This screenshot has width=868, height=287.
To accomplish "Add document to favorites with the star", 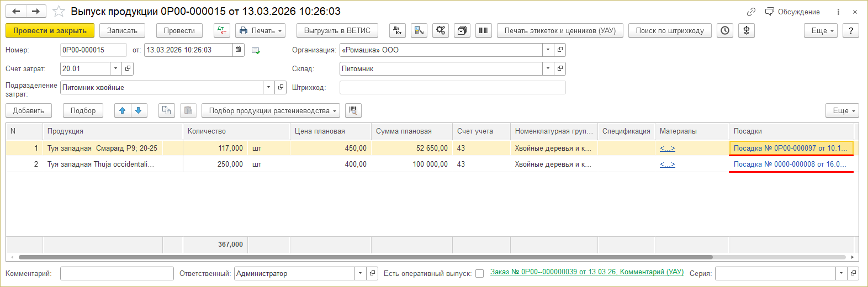I will pos(59,11).
